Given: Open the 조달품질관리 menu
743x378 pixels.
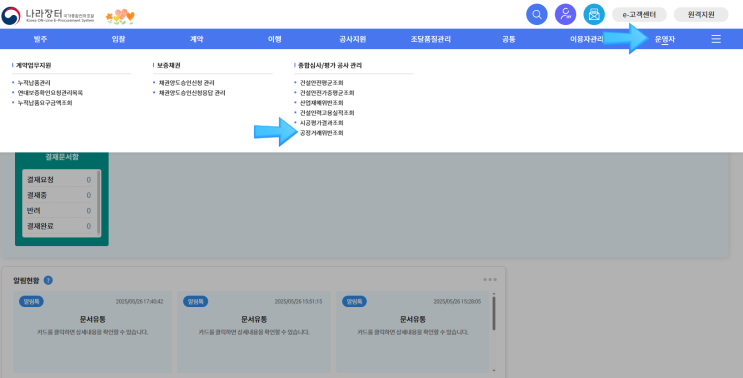Looking at the screenshot, I should click(x=431, y=39).
